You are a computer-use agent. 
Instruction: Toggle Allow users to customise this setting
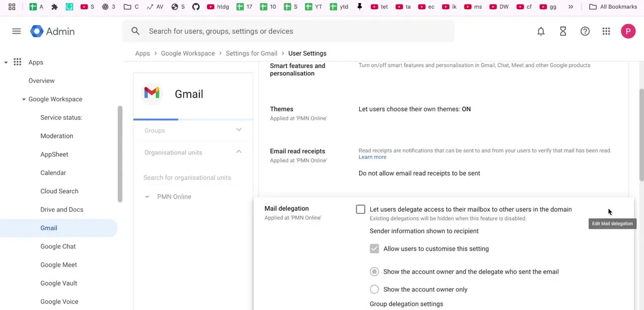click(x=374, y=249)
